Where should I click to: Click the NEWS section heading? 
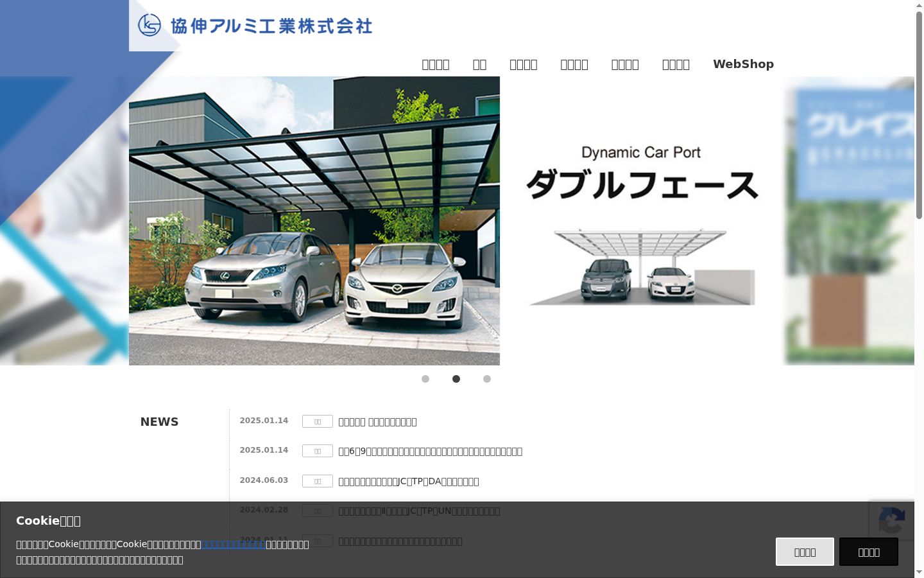coord(160,422)
